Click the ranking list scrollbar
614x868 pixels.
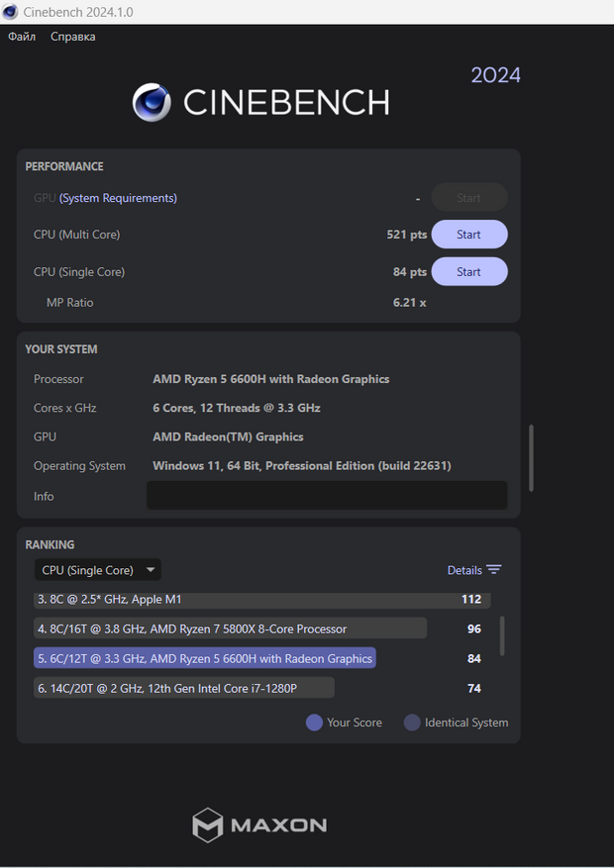click(502, 635)
